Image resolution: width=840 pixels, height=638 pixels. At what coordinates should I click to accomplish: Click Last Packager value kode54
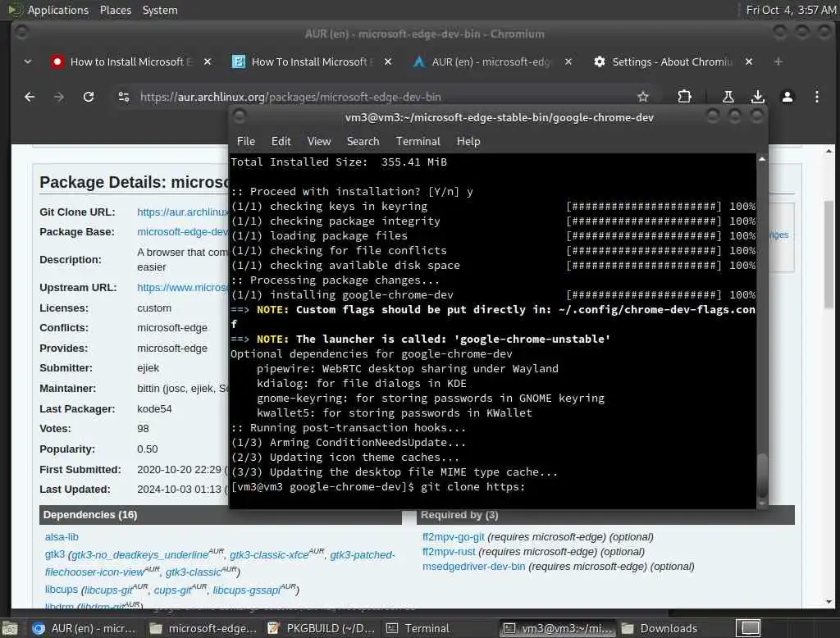point(154,409)
